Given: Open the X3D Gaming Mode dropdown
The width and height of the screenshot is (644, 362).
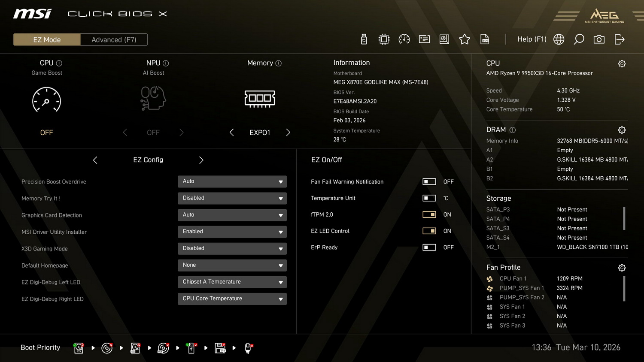Looking at the screenshot, I should coord(232,248).
